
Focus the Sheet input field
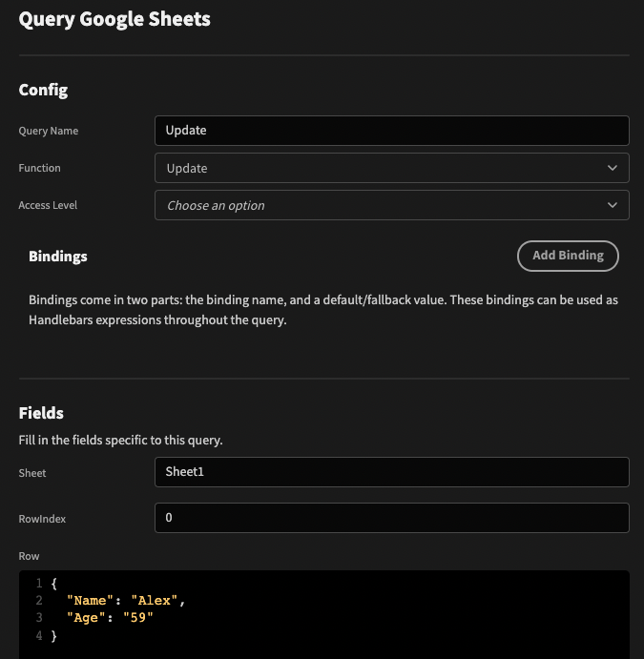pyautogui.click(x=392, y=472)
